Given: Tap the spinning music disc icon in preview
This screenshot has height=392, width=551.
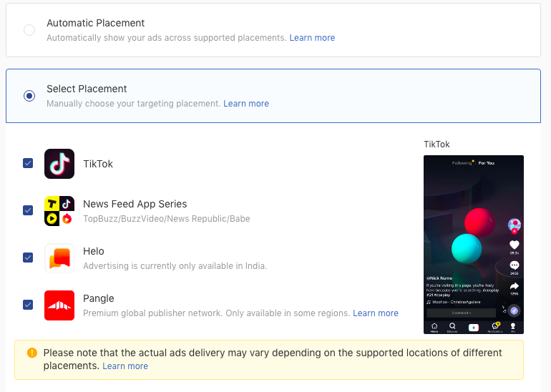Looking at the screenshot, I should (x=514, y=310).
